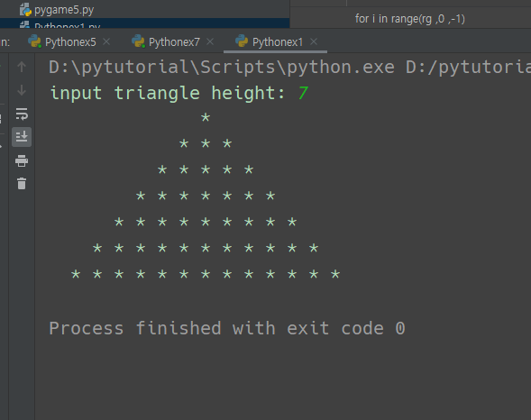Click the Python icon on Pythonex7 tab
This screenshot has height=420, width=531.
pyautogui.click(x=138, y=41)
